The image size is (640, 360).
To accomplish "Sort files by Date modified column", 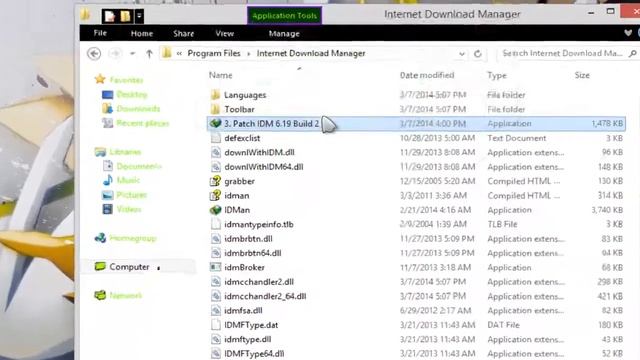I will 427,75.
